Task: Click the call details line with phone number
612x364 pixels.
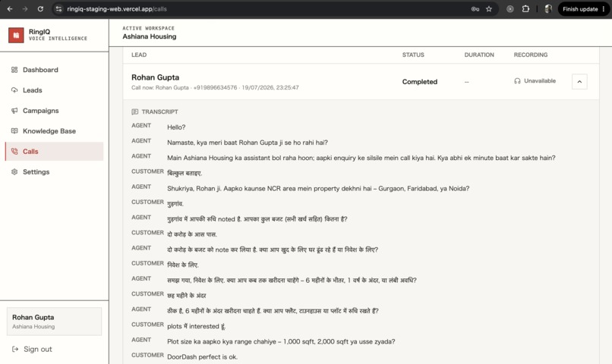Action: [215, 88]
